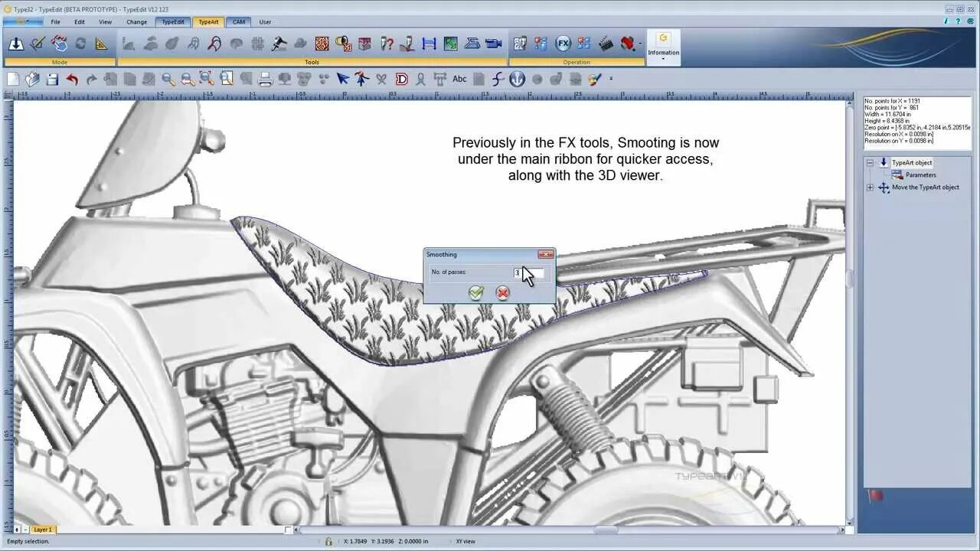Click the info 'i' icon top right
Image resolution: width=980 pixels, height=551 pixels.
click(x=946, y=21)
